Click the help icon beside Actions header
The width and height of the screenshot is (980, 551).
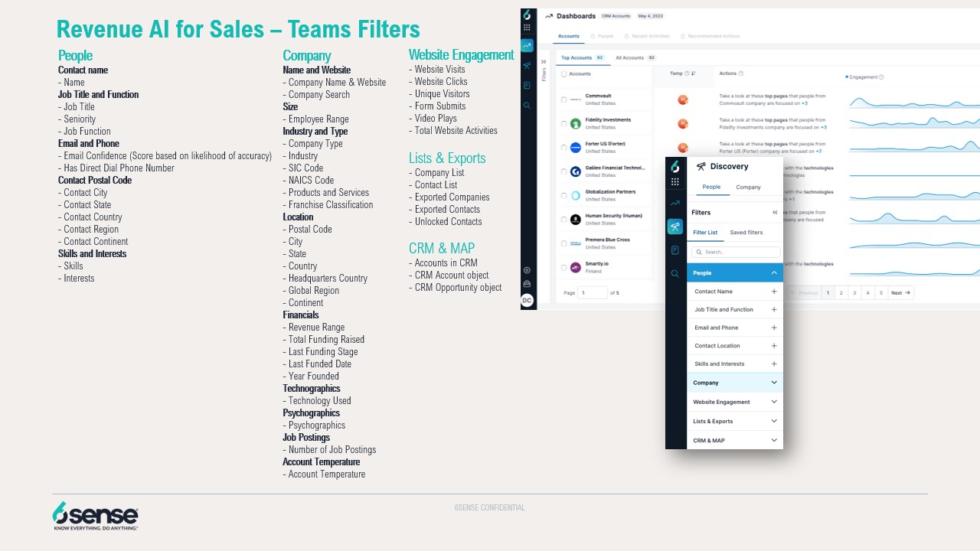click(x=740, y=73)
